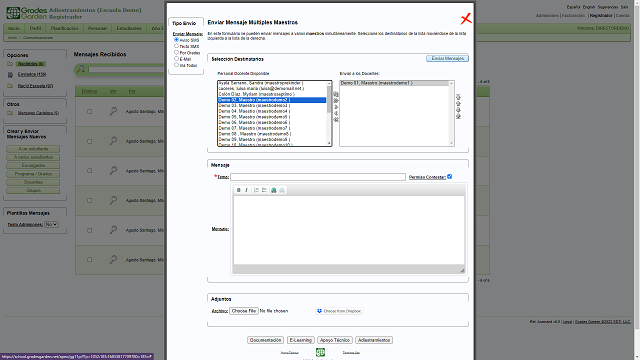Click scrollbar thumb of available teachers list

pyautogui.click(x=329, y=100)
